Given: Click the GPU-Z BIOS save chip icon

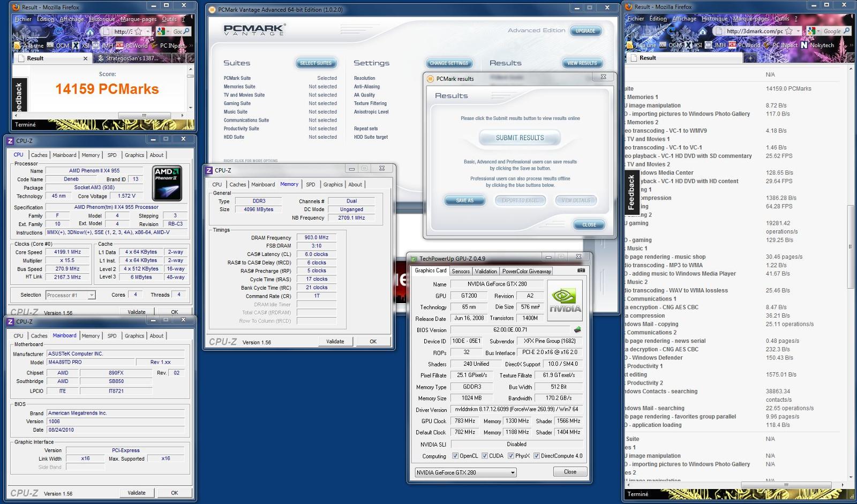Looking at the screenshot, I should (x=577, y=329).
